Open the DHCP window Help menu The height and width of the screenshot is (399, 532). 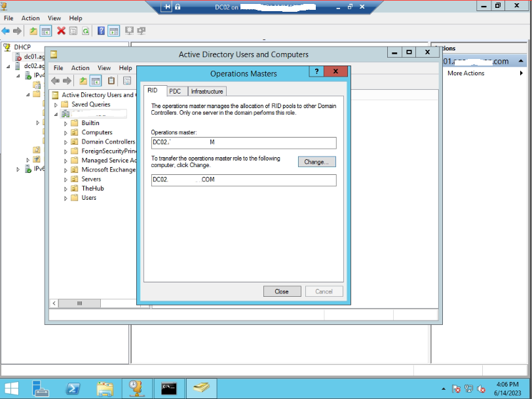[75, 18]
